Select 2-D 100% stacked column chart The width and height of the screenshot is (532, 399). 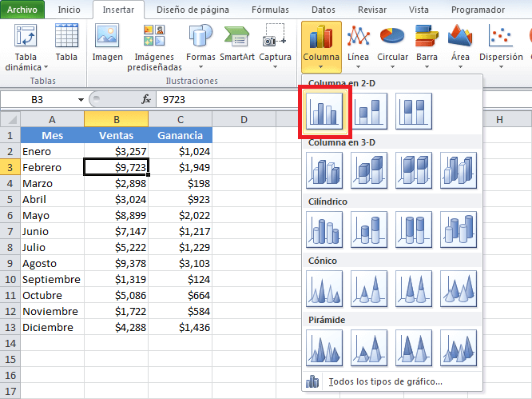pyautogui.click(x=414, y=111)
